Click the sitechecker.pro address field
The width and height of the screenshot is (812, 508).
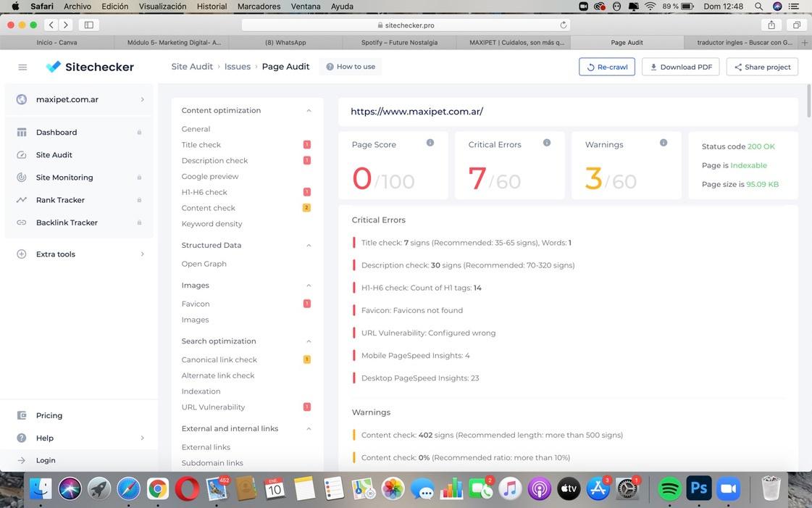pos(406,25)
